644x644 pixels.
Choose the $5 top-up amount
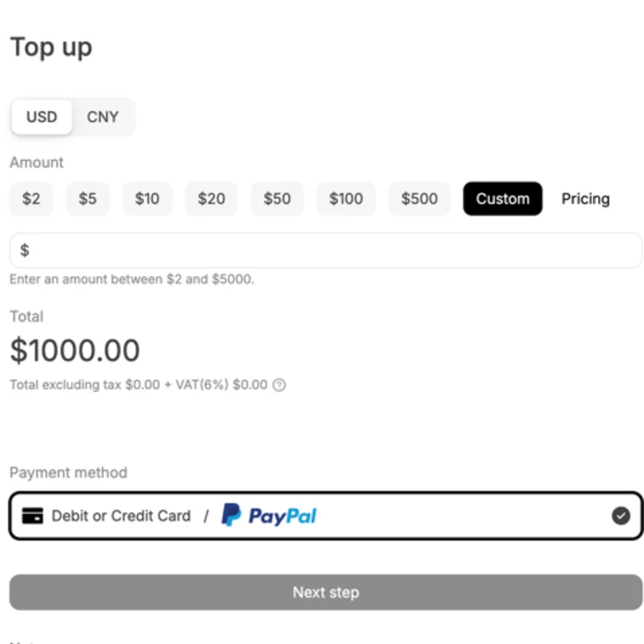[x=88, y=199]
